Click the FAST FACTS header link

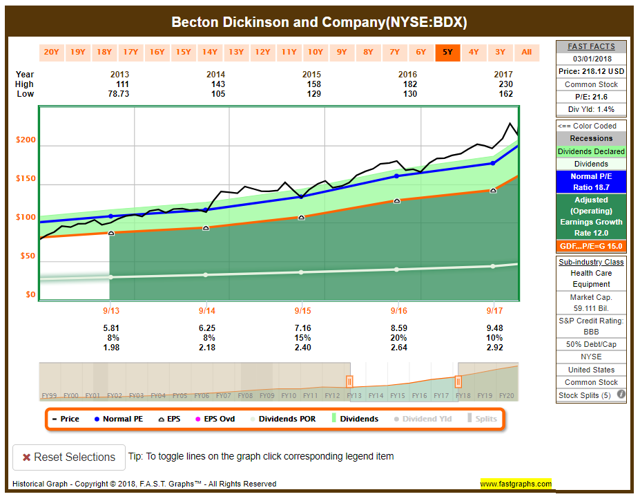[591, 47]
